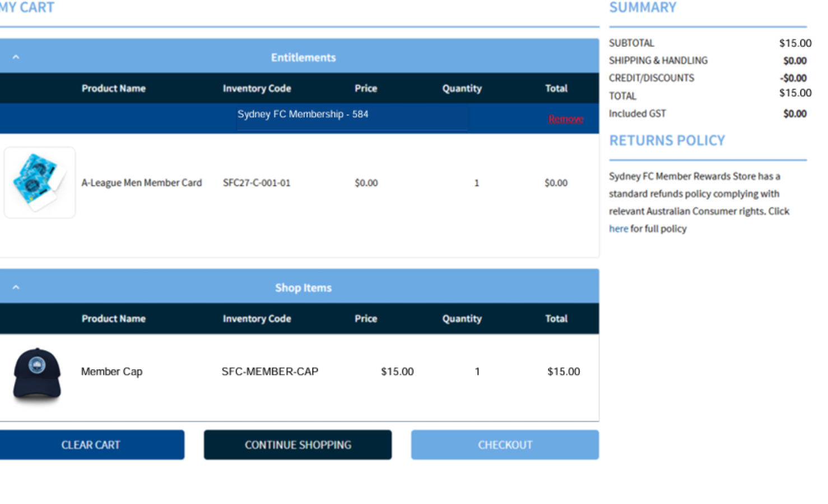Collapse the Entitlements section chevron
Viewport: 828px width, 504px height.
(x=16, y=57)
